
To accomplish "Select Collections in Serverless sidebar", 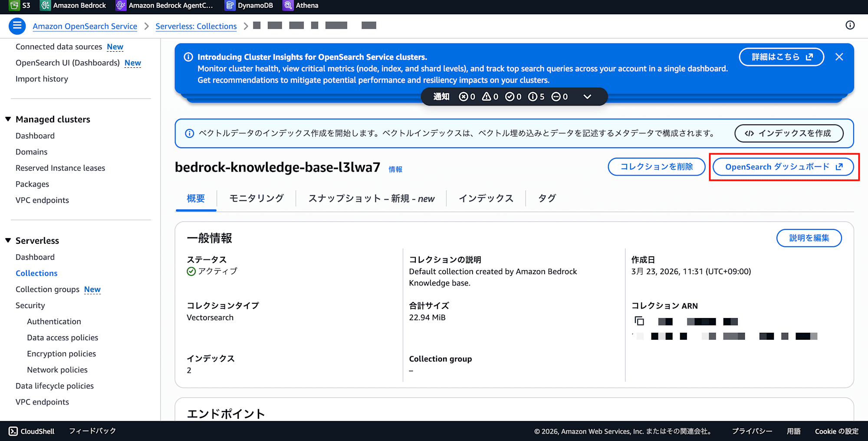I will [x=36, y=273].
